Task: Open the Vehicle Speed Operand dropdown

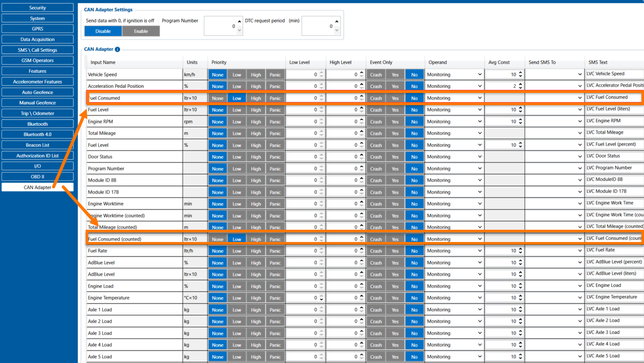Action: 454,75
